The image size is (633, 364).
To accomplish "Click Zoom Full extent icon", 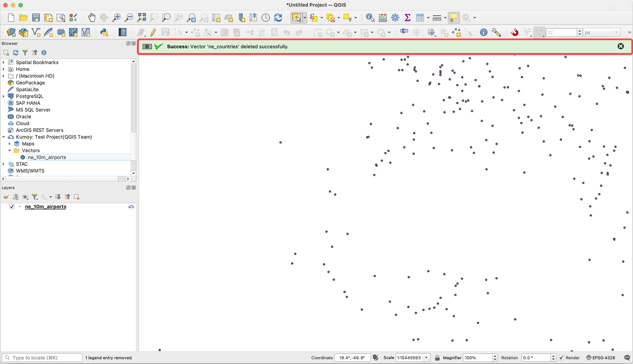I will pyautogui.click(x=142, y=18).
